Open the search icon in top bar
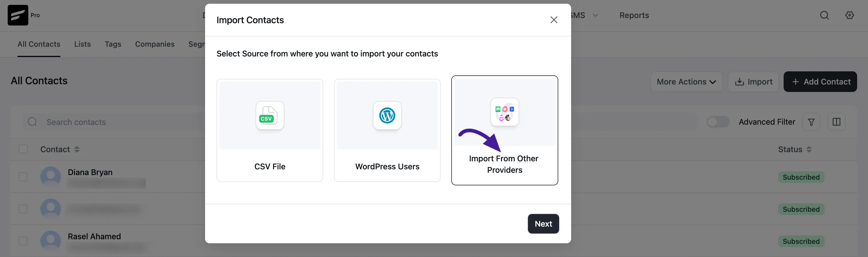 pos(824,15)
